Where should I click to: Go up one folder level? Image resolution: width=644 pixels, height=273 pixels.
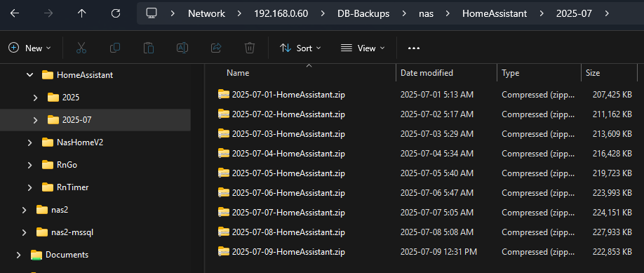82,13
